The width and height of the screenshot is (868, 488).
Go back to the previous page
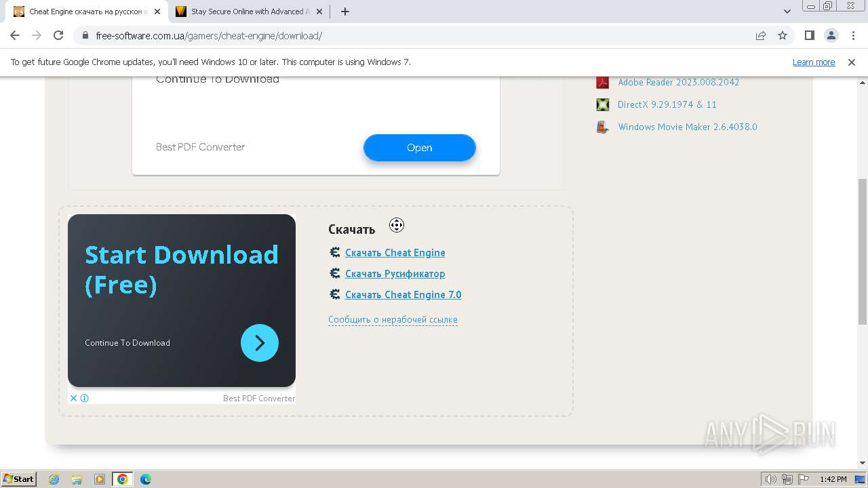pos(15,35)
